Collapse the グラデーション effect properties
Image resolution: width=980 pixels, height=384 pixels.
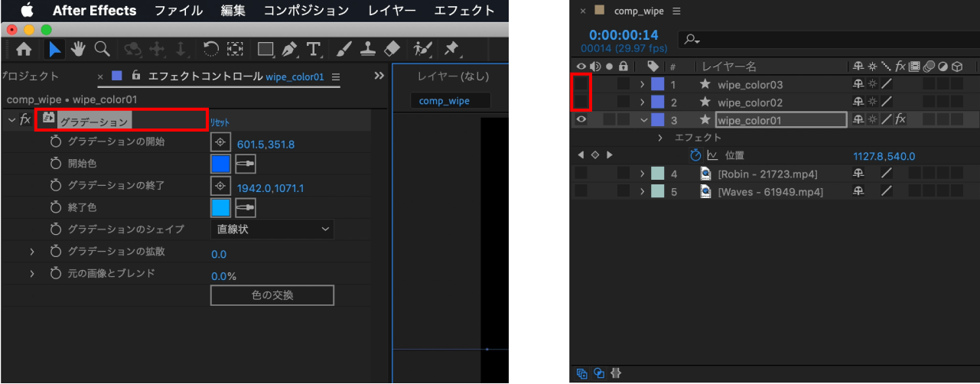11,119
